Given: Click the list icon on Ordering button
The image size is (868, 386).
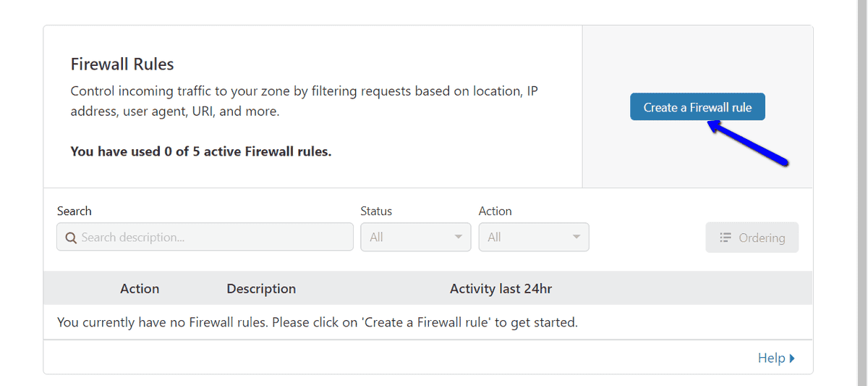Looking at the screenshot, I should click(x=726, y=238).
